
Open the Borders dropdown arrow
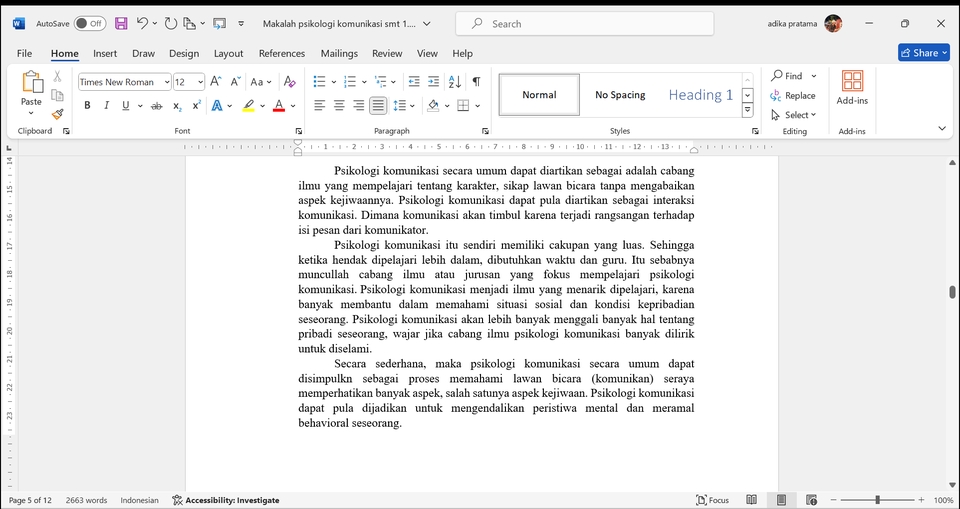click(x=478, y=106)
